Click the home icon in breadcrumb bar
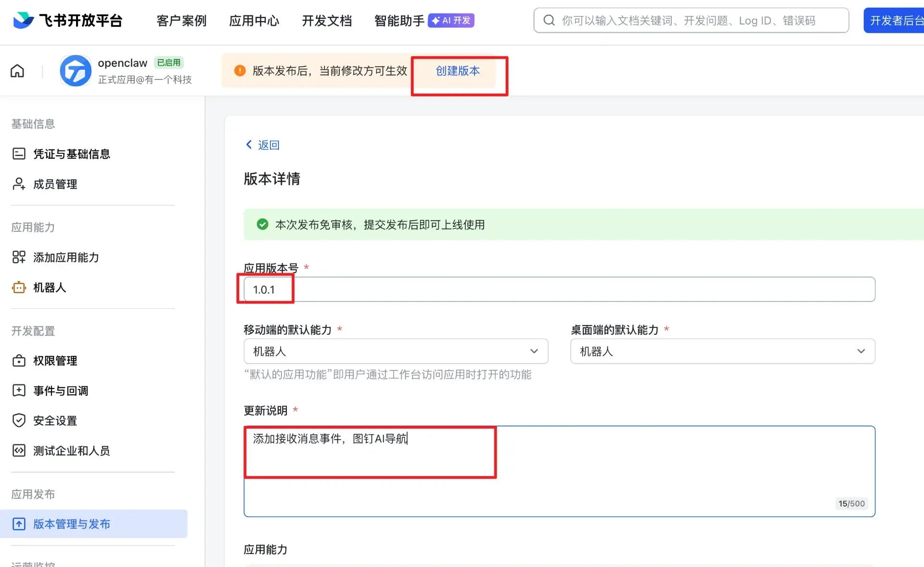924x567 pixels. [x=17, y=71]
